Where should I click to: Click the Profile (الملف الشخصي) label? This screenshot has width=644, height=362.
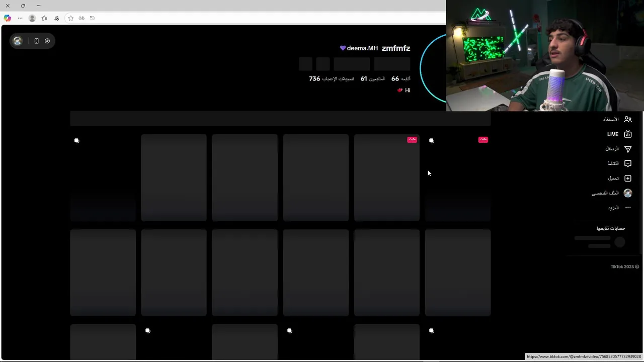coord(605,193)
